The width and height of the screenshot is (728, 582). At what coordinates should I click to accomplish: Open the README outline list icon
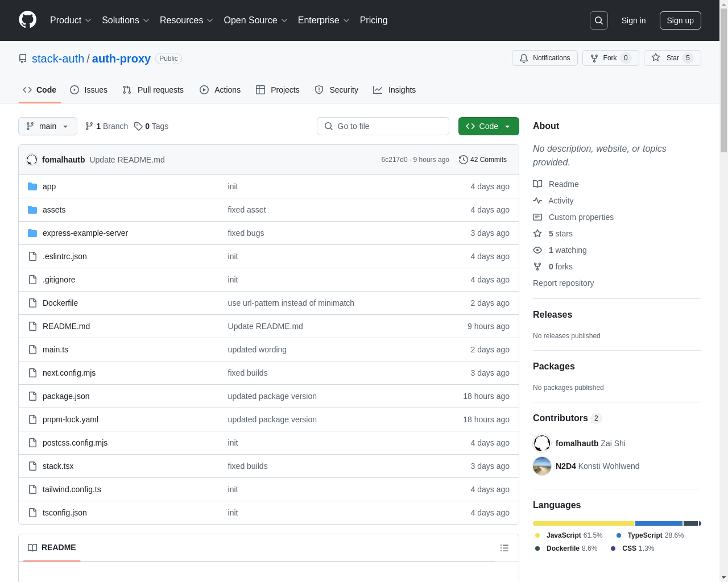coord(504,548)
